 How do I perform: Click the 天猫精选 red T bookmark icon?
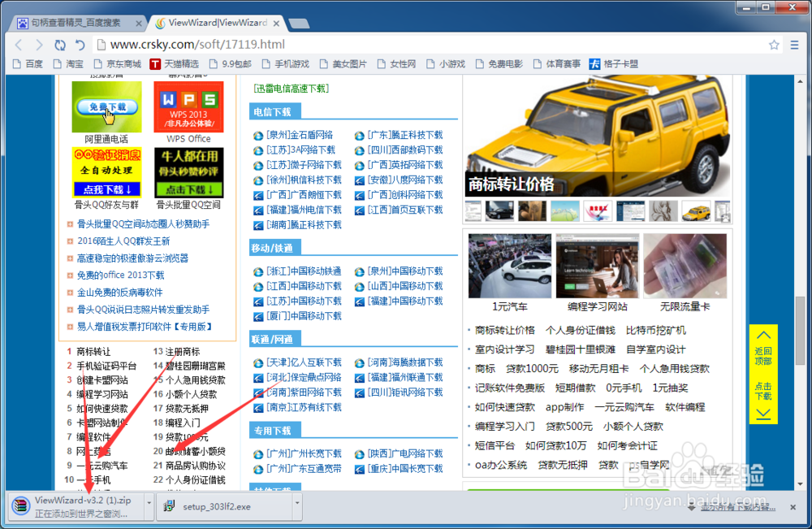pyautogui.click(x=155, y=64)
